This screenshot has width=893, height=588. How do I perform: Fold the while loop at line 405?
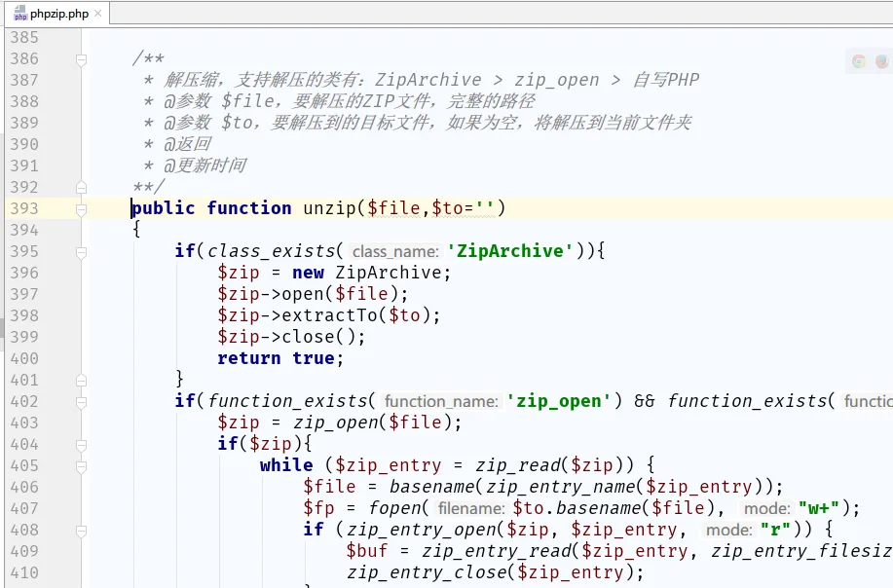(82, 465)
